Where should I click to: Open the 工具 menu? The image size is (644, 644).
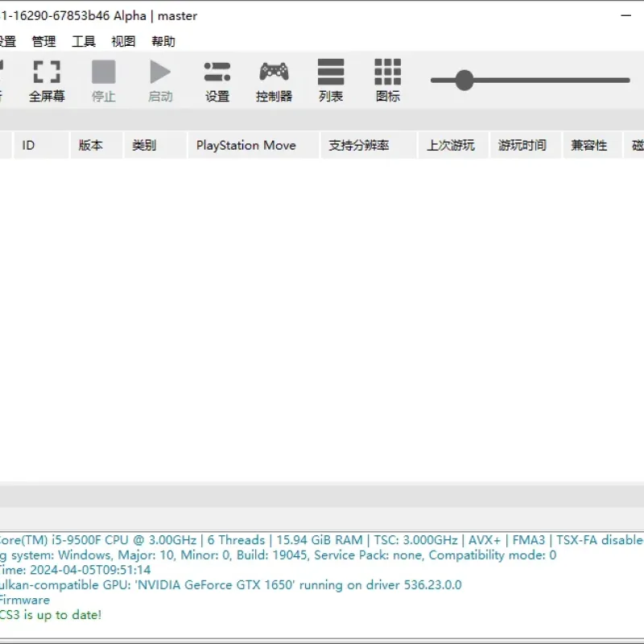click(84, 41)
